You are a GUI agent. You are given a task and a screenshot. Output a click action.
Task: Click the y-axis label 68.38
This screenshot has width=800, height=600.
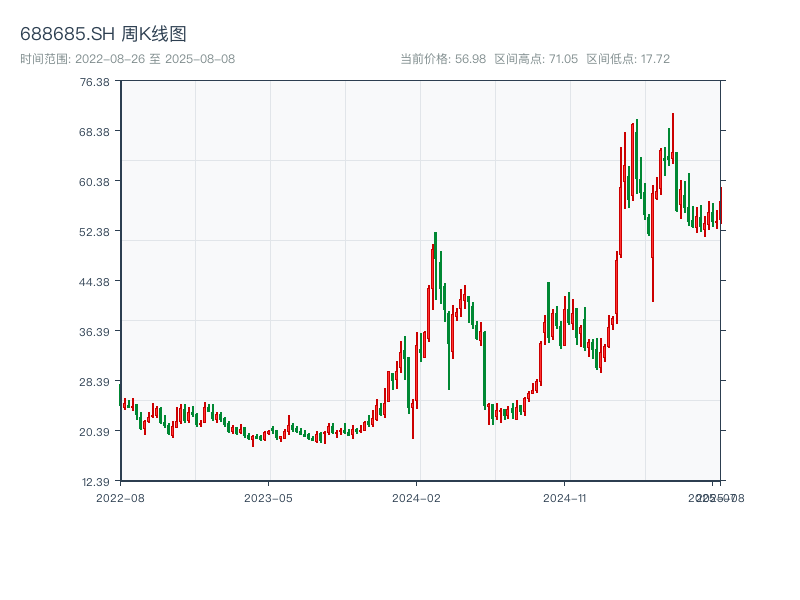pos(94,132)
